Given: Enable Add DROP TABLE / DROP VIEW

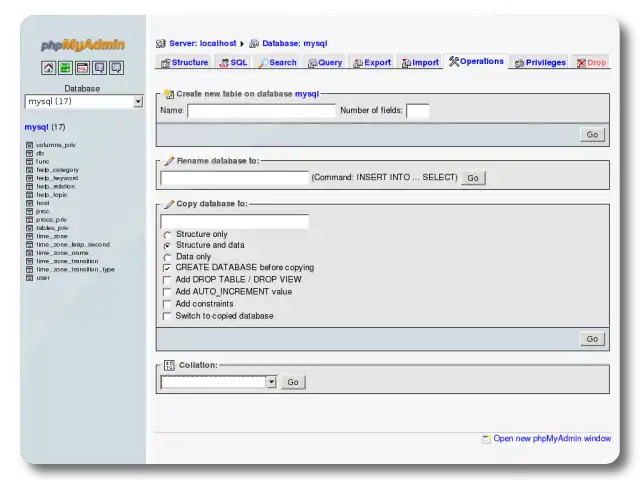Looking at the screenshot, I should (x=167, y=280).
